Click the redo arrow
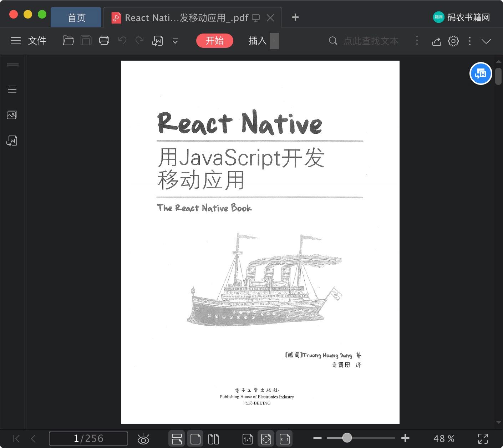 pos(139,41)
